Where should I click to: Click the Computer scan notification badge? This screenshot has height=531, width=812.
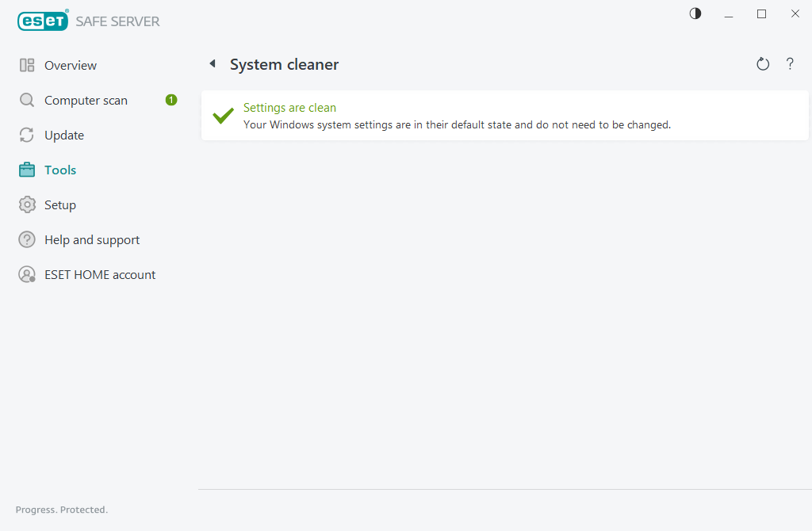[170, 100]
